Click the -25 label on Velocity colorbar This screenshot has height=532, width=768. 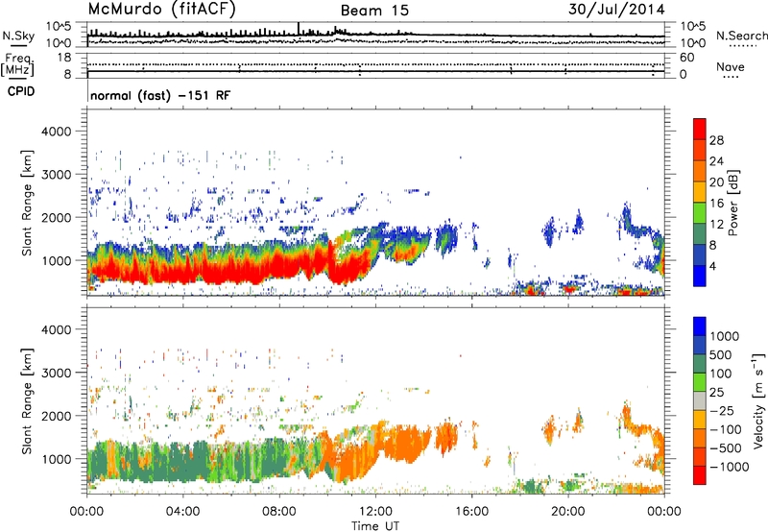[722, 411]
